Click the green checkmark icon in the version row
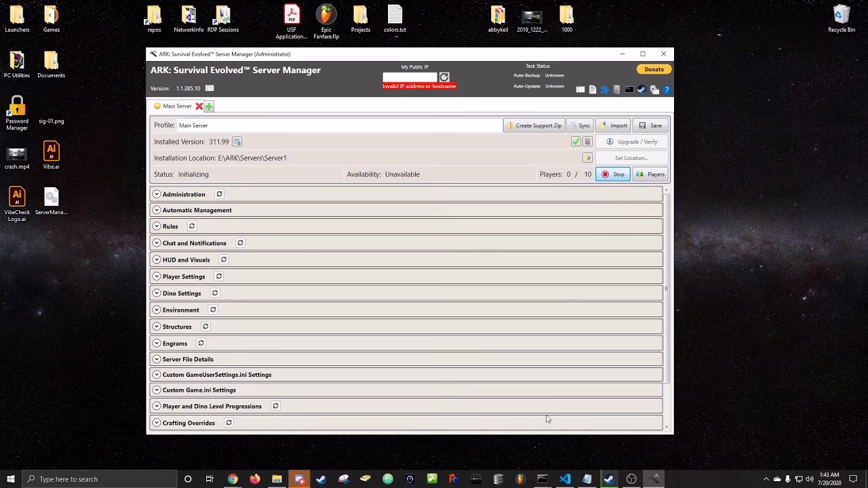Image resolution: width=868 pixels, height=488 pixels. (x=576, y=142)
